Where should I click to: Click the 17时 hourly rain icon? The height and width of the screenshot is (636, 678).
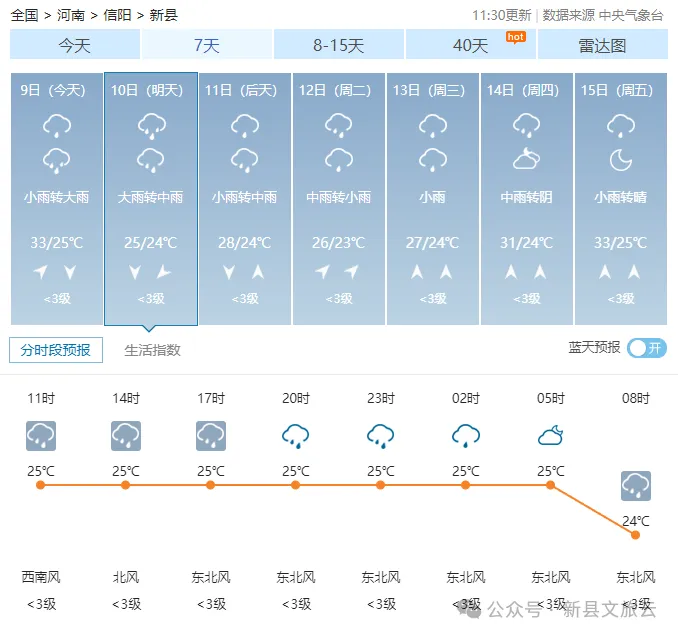(211, 436)
